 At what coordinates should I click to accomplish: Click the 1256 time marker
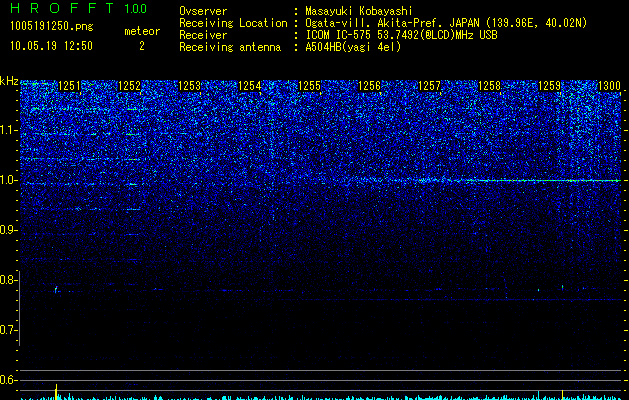(x=369, y=86)
